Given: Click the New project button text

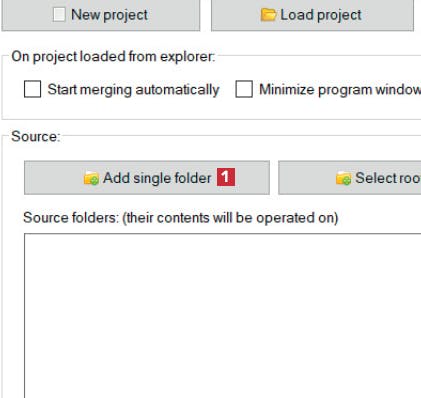Looking at the screenshot, I should coord(109,15).
